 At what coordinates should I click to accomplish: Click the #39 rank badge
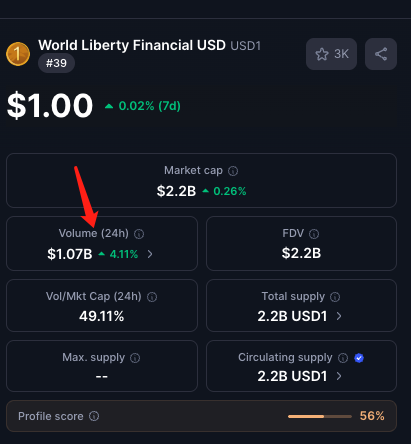pyautogui.click(x=56, y=63)
